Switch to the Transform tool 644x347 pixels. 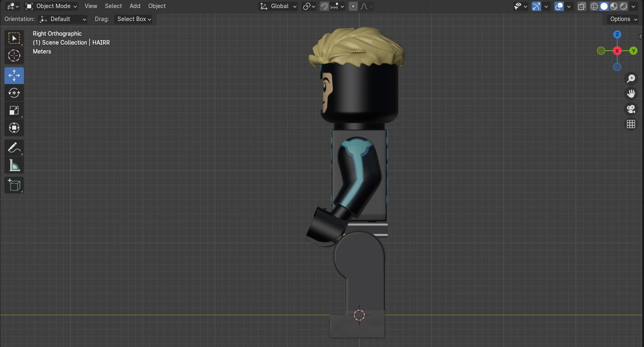tap(14, 128)
